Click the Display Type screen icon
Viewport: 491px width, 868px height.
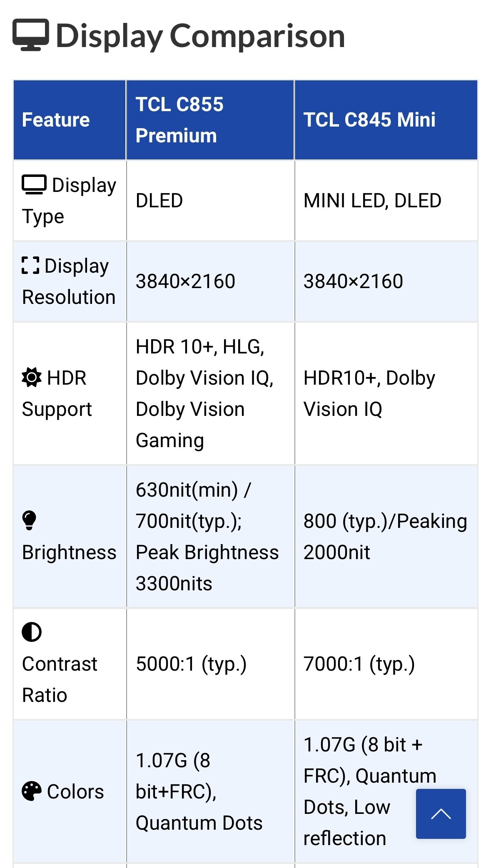(34, 184)
